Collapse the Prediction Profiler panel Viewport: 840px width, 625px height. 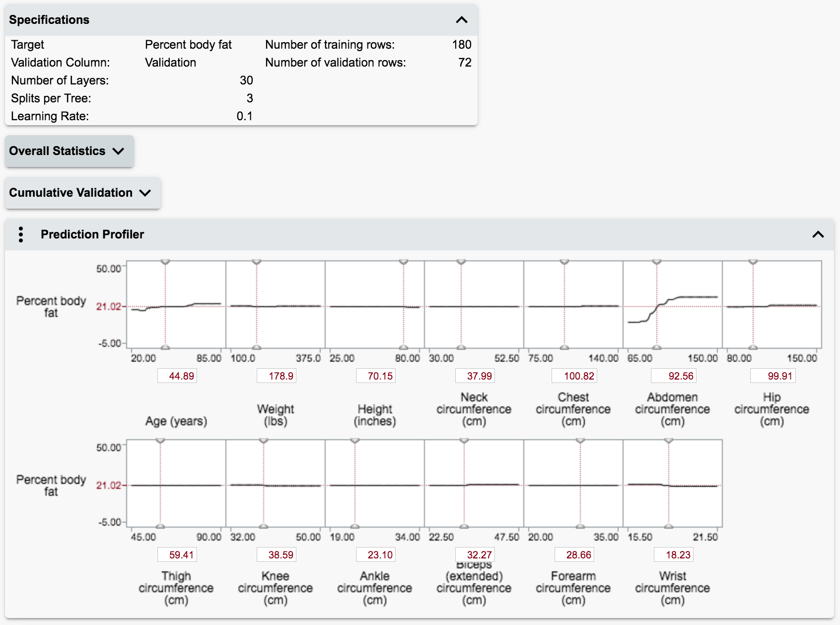point(817,234)
